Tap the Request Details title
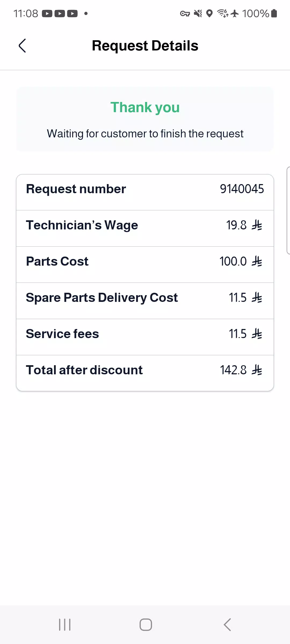The height and width of the screenshot is (644, 290). pos(145,46)
